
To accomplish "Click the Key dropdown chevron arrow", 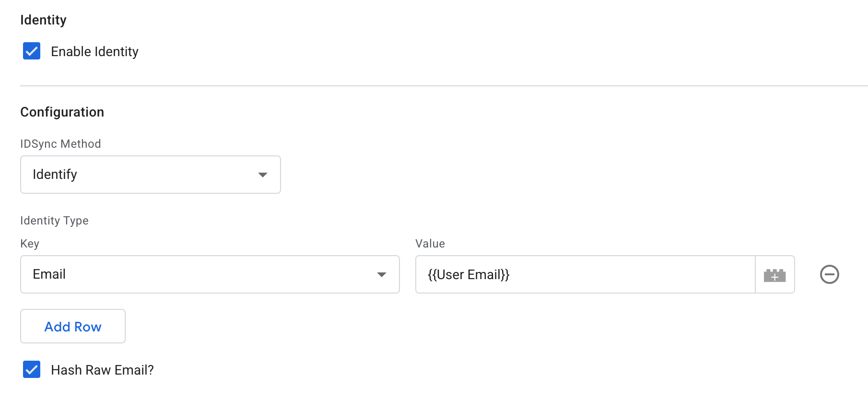I will click(381, 274).
